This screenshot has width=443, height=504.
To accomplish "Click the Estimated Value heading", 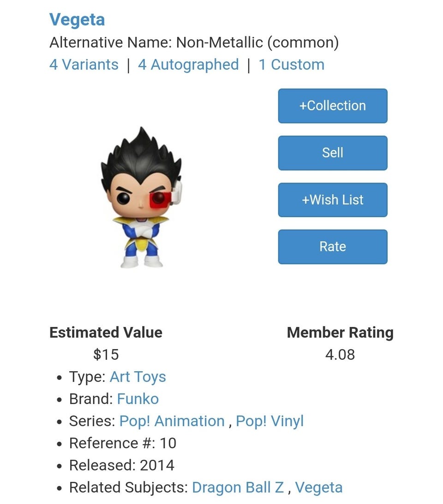I will coord(106,332).
